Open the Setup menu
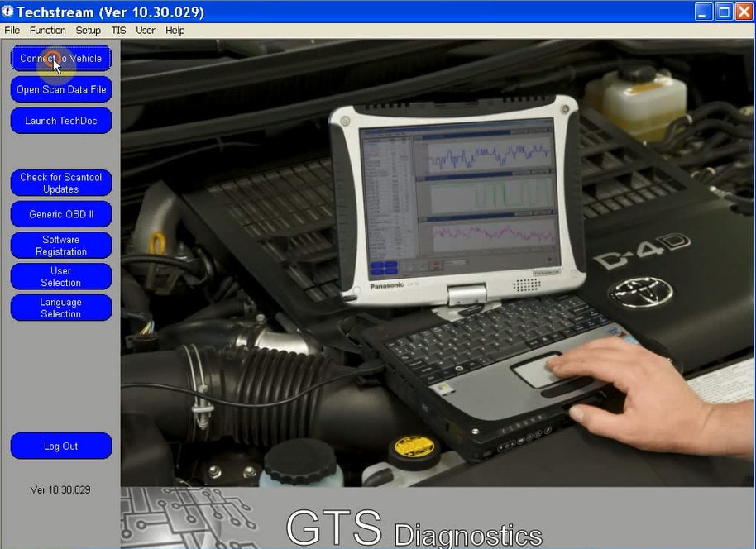 pos(89,31)
